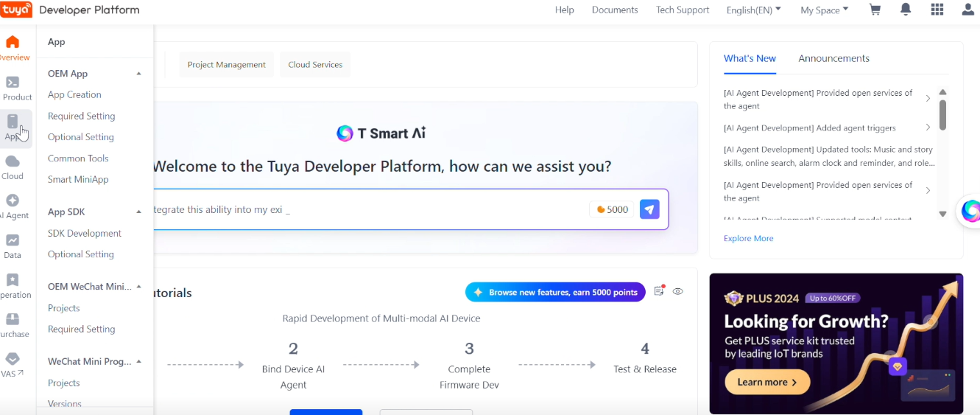Image resolution: width=980 pixels, height=415 pixels.
Task: Open Smart MiniApp menu entry
Action: tap(78, 179)
